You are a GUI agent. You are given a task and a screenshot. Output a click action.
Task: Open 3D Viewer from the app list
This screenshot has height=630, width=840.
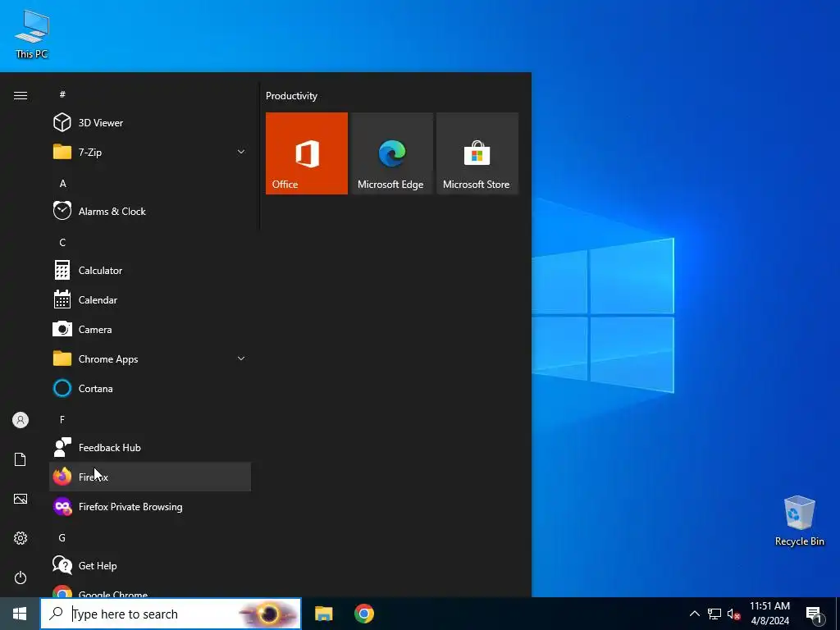pos(150,123)
